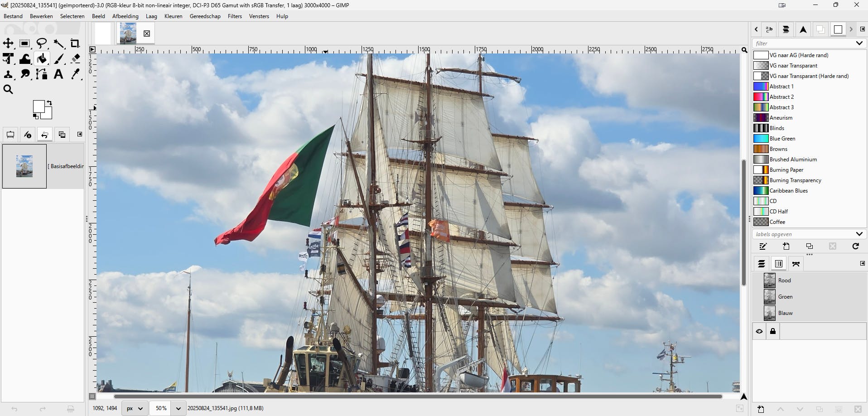Create a new gradient

click(786, 247)
